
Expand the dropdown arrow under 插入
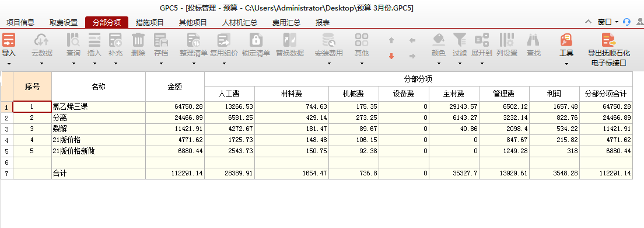click(x=94, y=64)
